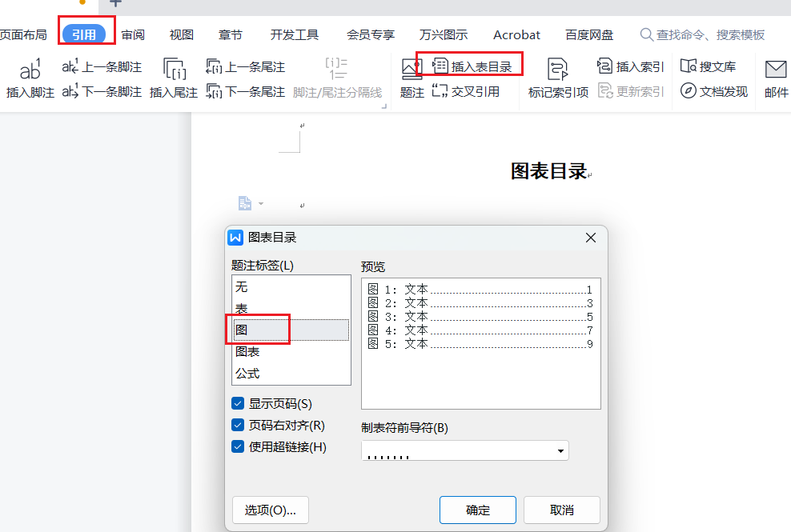Click the 插入尾注 endnote icon
Image resolution: width=791 pixels, height=532 pixels.
(173, 70)
